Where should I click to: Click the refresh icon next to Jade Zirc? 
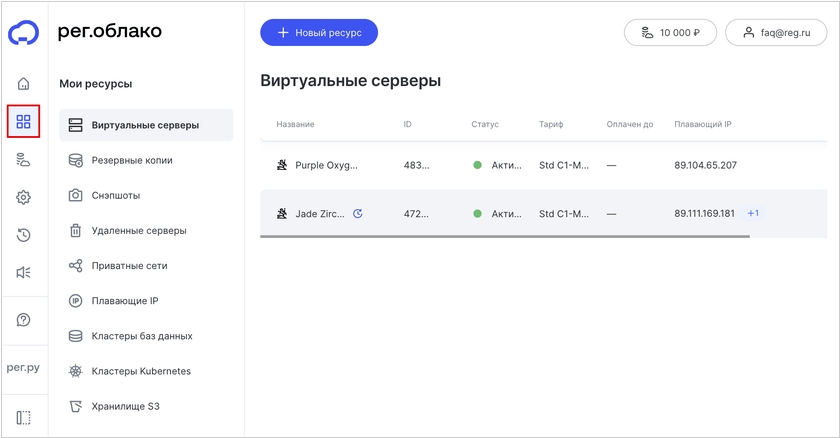click(x=358, y=214)
